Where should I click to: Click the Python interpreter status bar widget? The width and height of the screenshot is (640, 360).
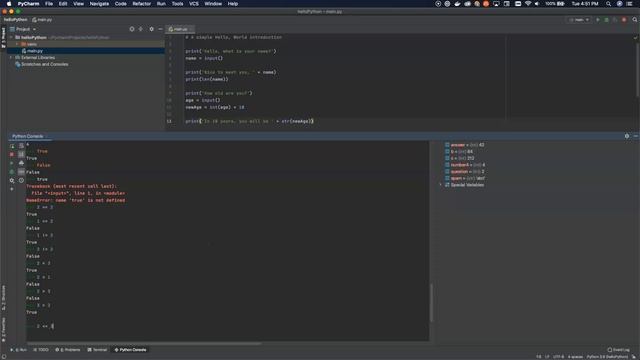[x=607, y=357]
